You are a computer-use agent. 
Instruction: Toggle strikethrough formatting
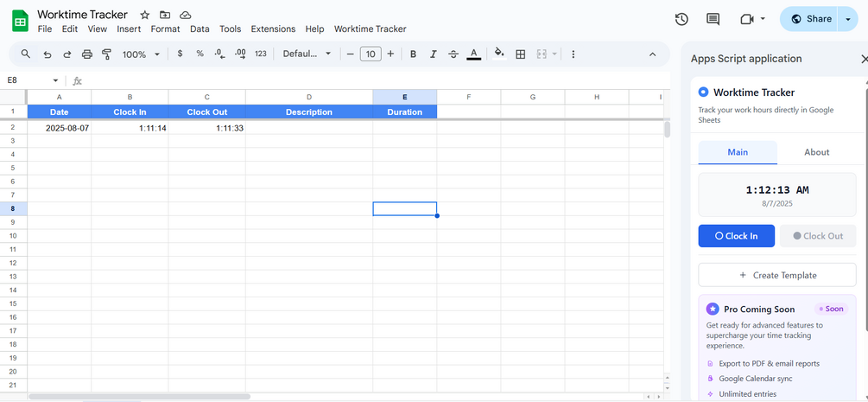[x=453, y=54]
